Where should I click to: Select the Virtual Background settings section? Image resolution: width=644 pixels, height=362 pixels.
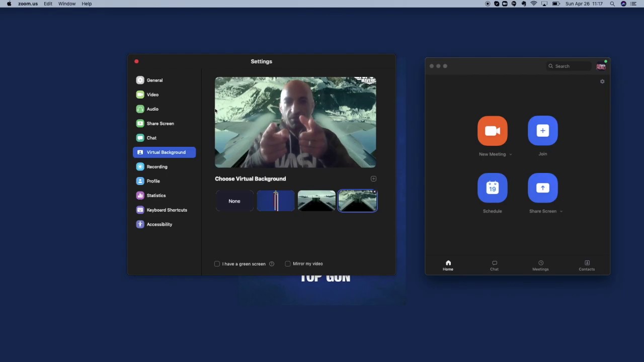[x=164, y=152]
